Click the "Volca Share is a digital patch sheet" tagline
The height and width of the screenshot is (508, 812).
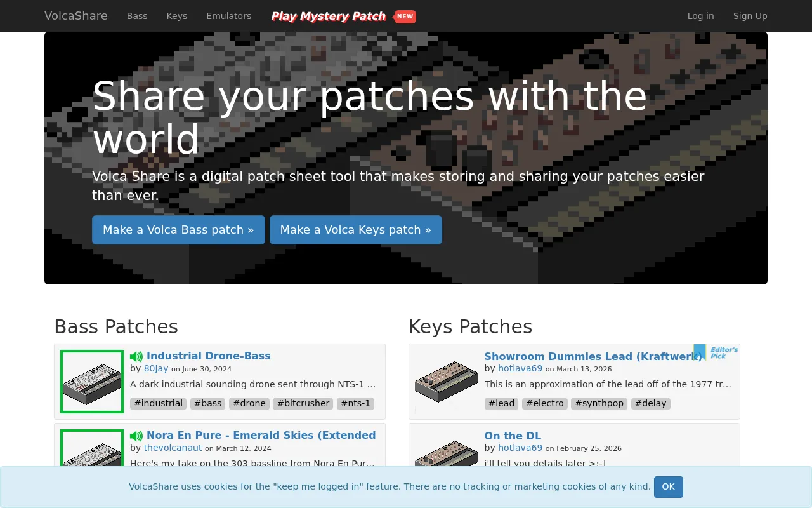pyautogui.click(x=398, y=185)
